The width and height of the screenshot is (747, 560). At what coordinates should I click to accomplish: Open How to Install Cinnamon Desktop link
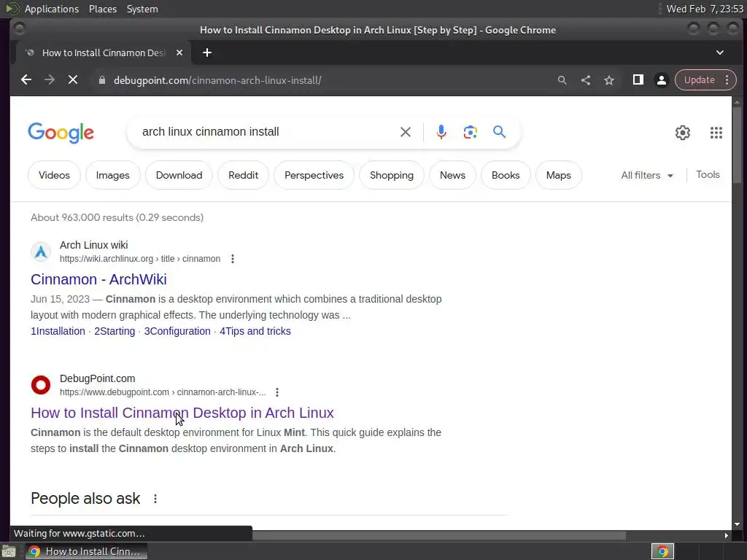pyautogui.click(x=182, y=413)
